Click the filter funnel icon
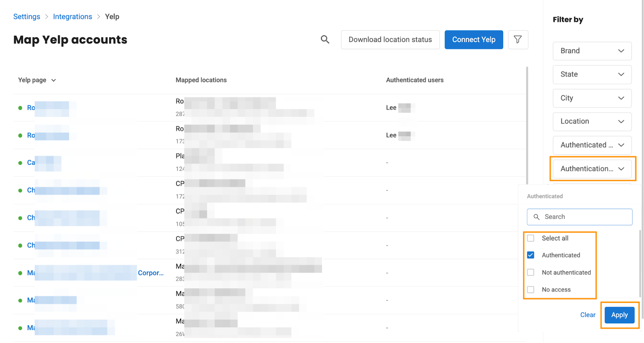This screenshot has width=644, height=343. (x=518, y=39)
